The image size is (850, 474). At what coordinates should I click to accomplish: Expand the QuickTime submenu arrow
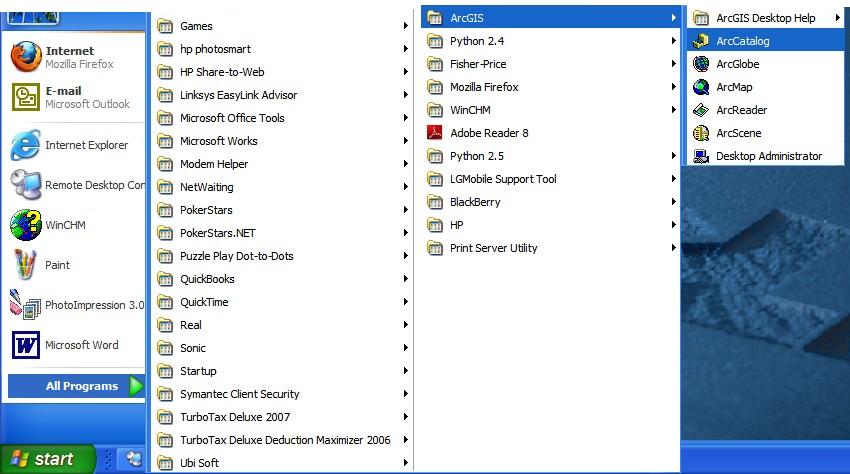pyautogui.click(x=405, y=302)
